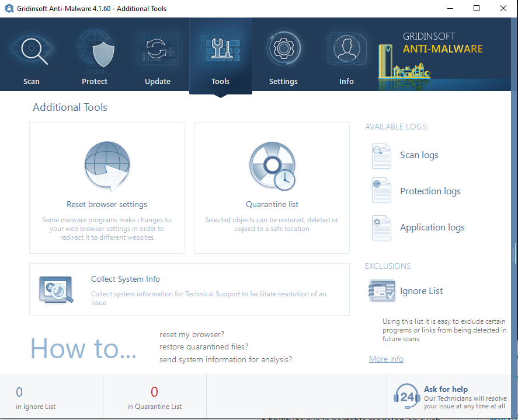
Task: Open the Protection logs link
Action: pyautogui.click(x=430, y=191)
